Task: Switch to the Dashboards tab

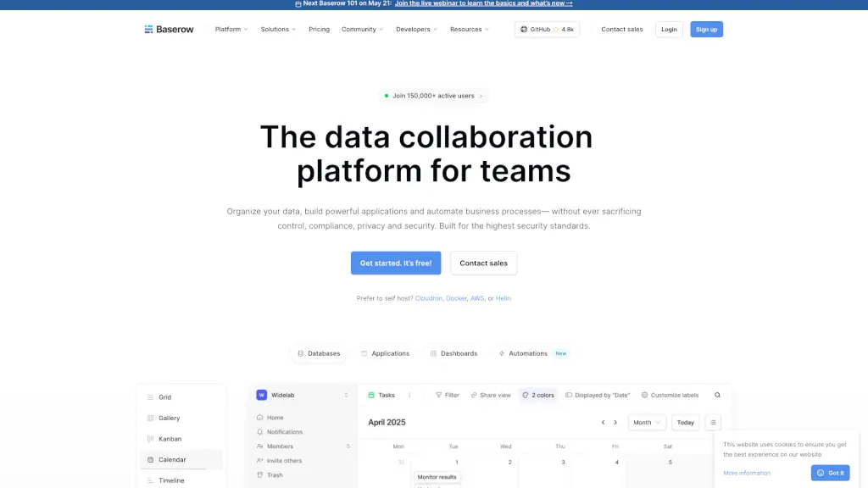Action: (x=454, y=353)
